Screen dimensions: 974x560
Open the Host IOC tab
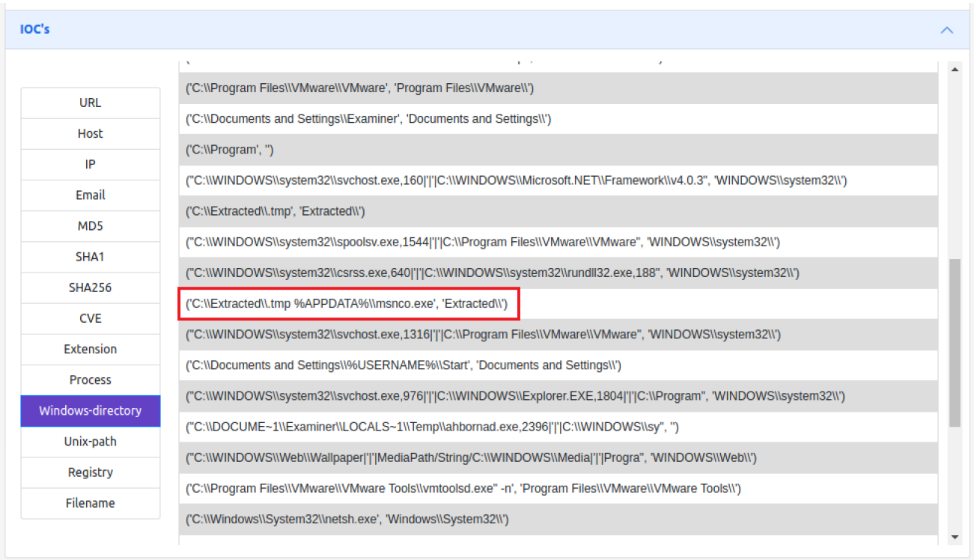coord(90,133)
